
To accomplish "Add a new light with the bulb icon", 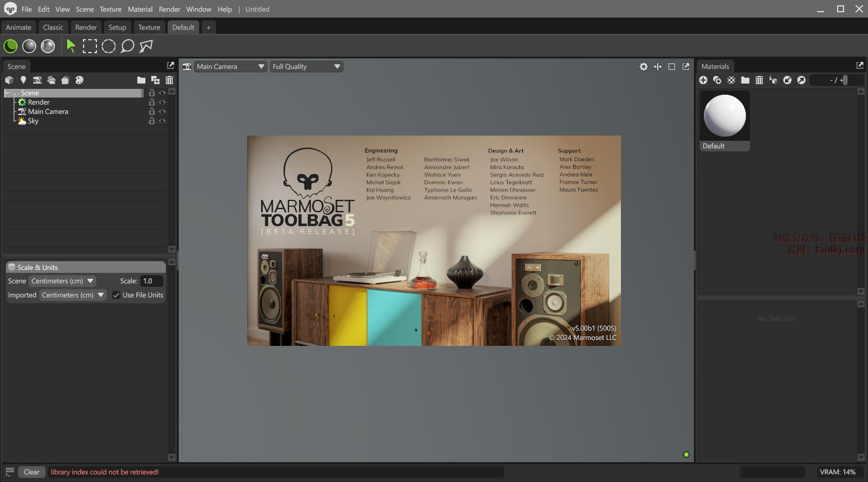I will tap(23, 80).
